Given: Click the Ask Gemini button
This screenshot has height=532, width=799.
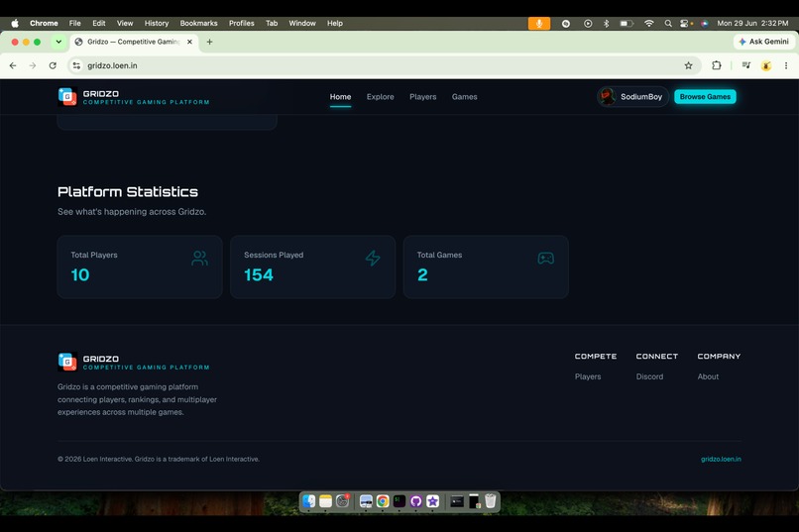Looking at the screenshot, I should 763,42.
